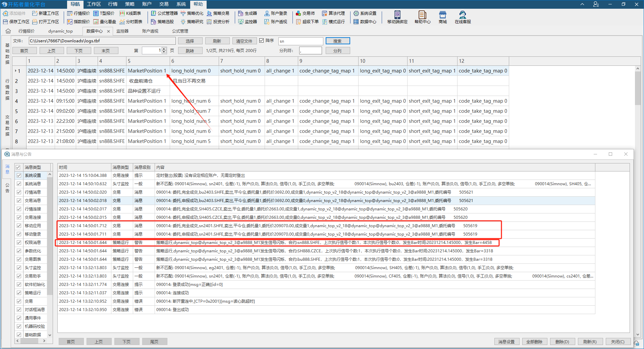Viewport: 644px width, 349px height.
Task: Open 系统设置 from the toolbar ribbon
Action: point(365,13)
